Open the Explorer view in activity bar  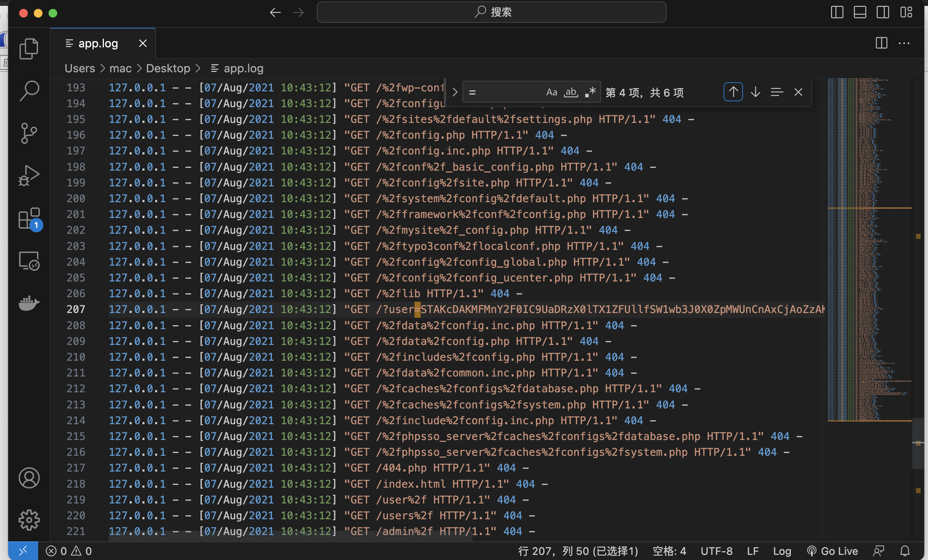tap(29, 49)
